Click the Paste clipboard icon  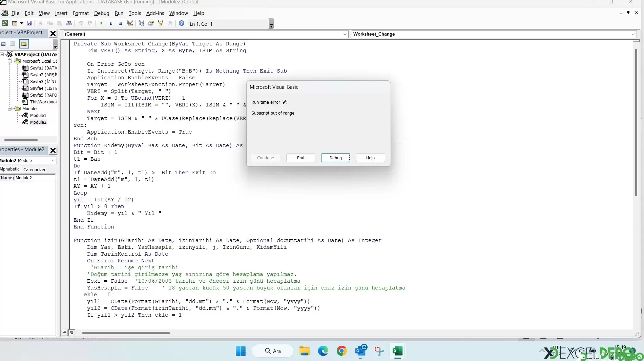60,23
